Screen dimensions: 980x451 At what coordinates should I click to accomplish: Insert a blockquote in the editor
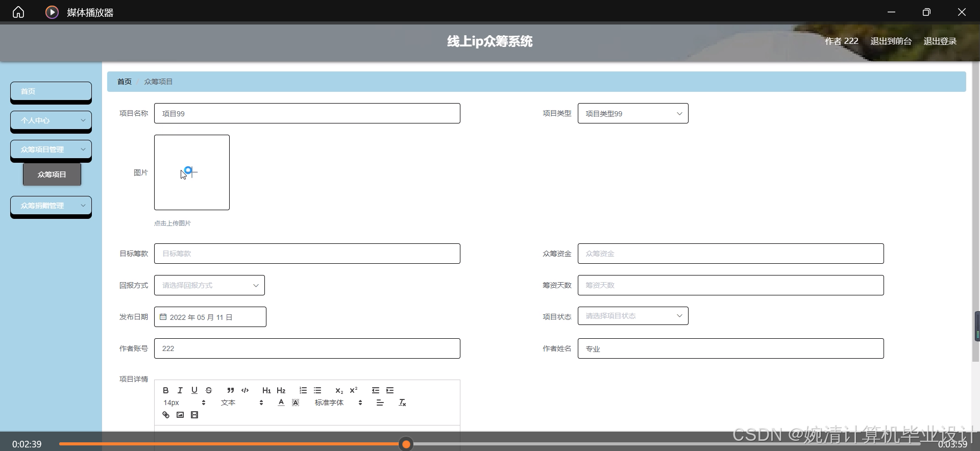pyautogui.click(x=231, y=390)
